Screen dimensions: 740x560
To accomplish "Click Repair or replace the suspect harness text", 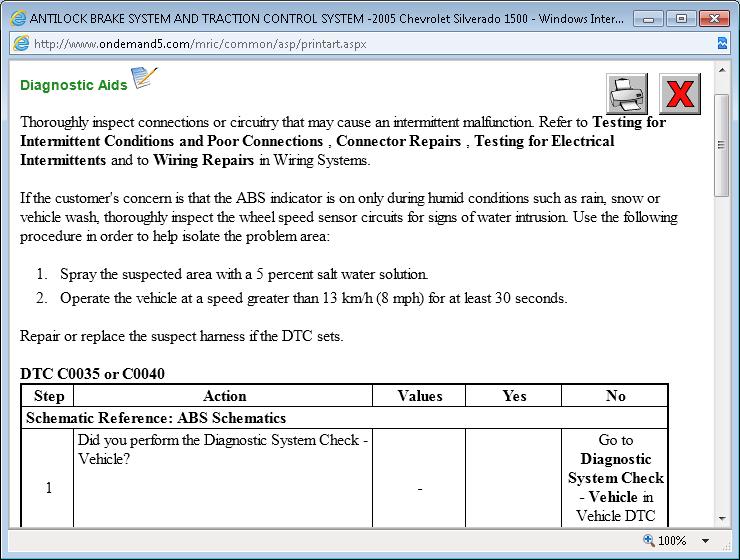I will [x=181, y=336].
